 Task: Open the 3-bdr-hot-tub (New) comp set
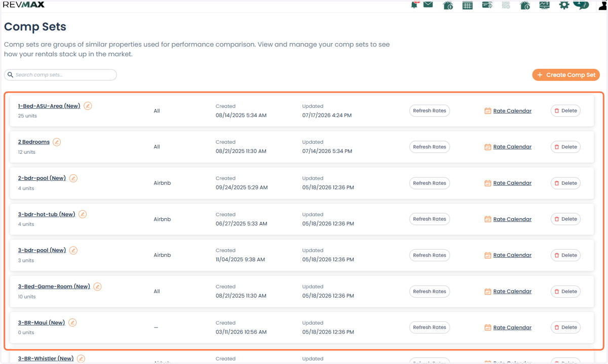(47, 214)
